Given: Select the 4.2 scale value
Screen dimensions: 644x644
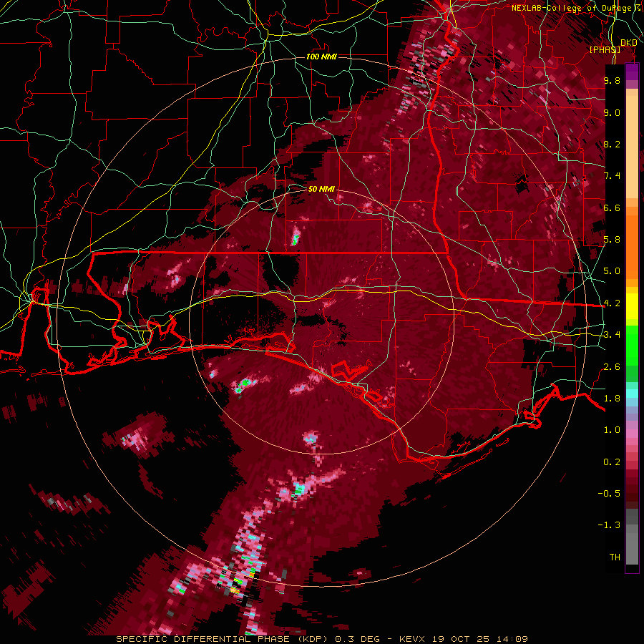Looking at the screenshot, I should 612,303.
